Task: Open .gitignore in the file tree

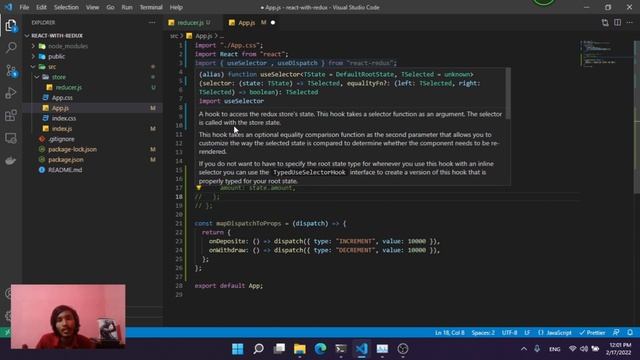Action: click(x=61, y=139)
